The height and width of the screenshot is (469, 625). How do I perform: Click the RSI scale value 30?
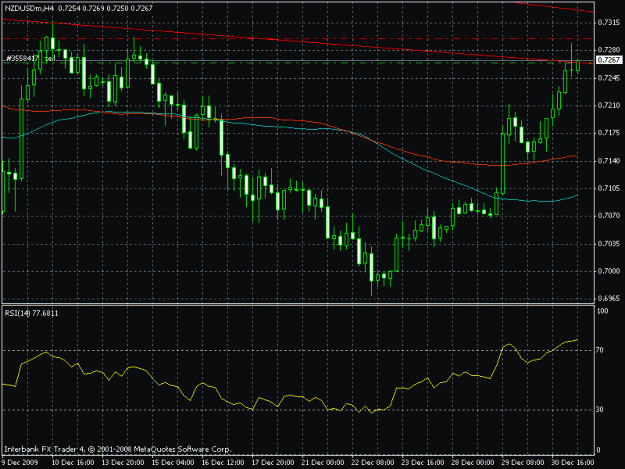click(600, 410)
